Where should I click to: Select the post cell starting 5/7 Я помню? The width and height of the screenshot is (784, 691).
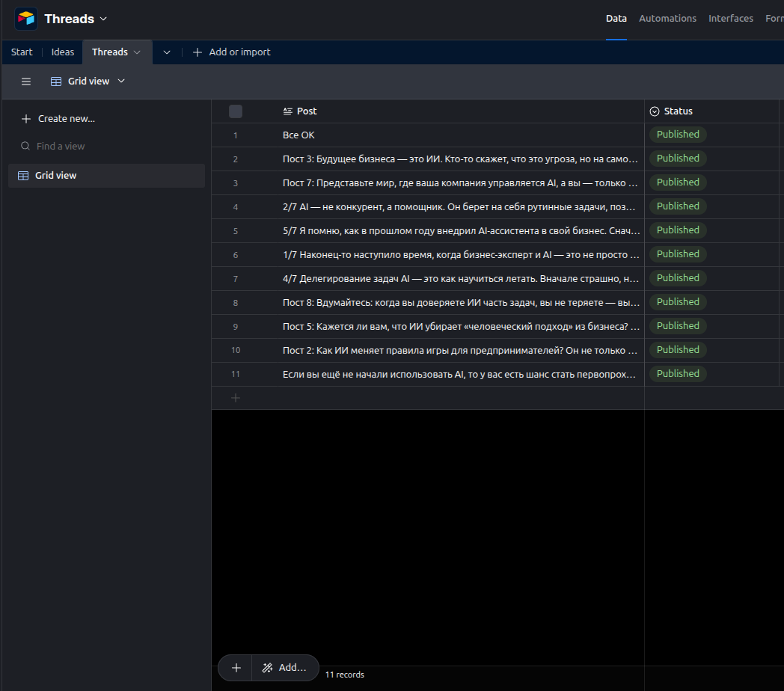pos(461,231)
